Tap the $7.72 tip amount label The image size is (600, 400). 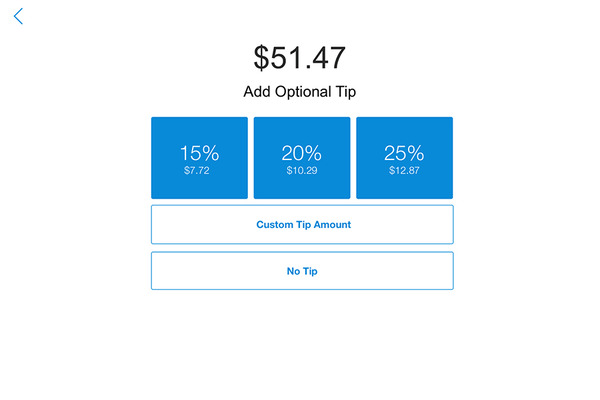click(197, 170)
